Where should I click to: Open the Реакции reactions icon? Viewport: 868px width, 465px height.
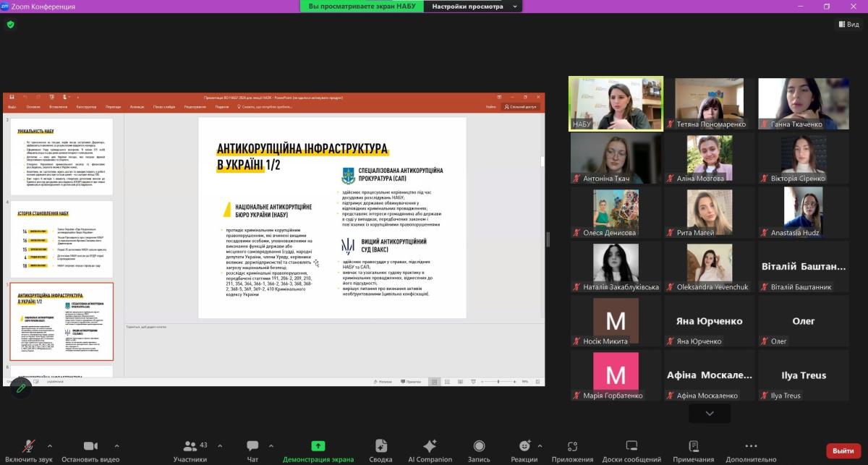[x=524, y=446]
